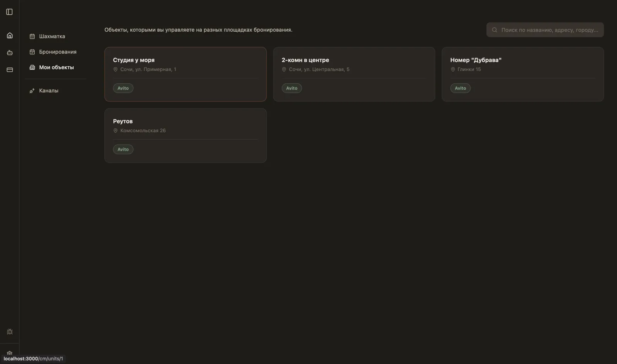Screen dimensions: 617x364
Task: Click address Комсомольская 26
Action: pyautogui.click(x=143, y=131)
